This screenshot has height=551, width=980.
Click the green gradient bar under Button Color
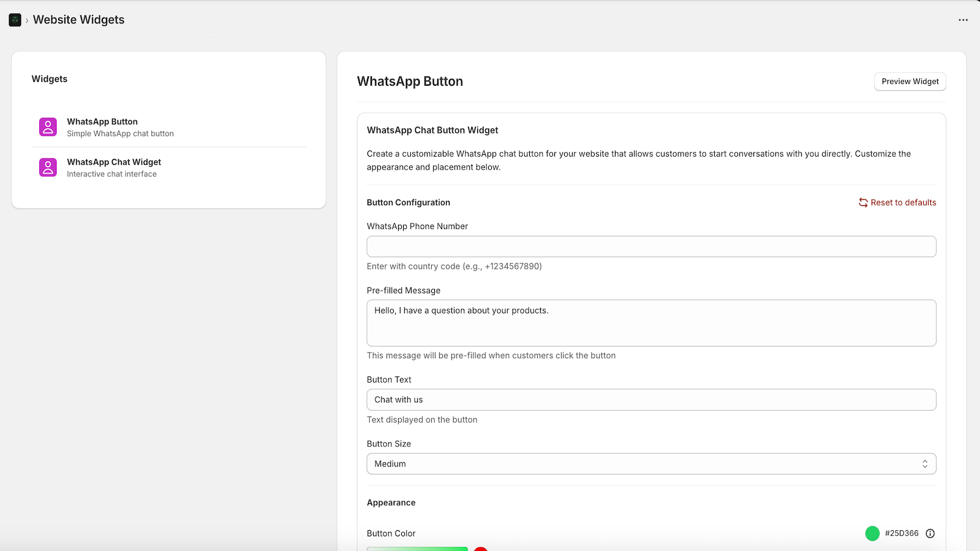point(417,549)
